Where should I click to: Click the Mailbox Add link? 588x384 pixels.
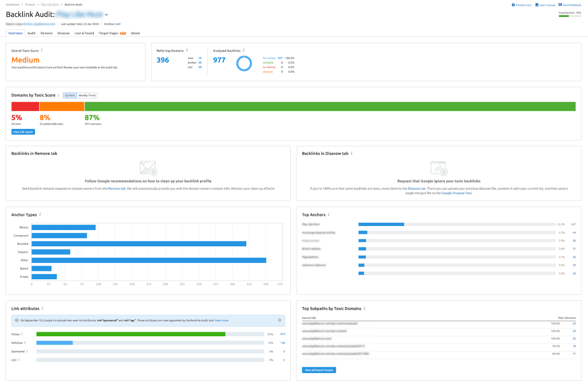[118, 24]
